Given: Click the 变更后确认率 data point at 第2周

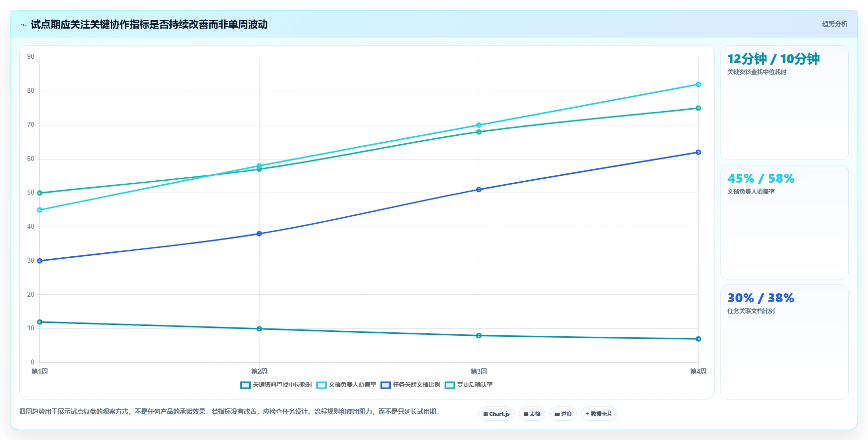Looking at the screenshot, I should point(259,169).
